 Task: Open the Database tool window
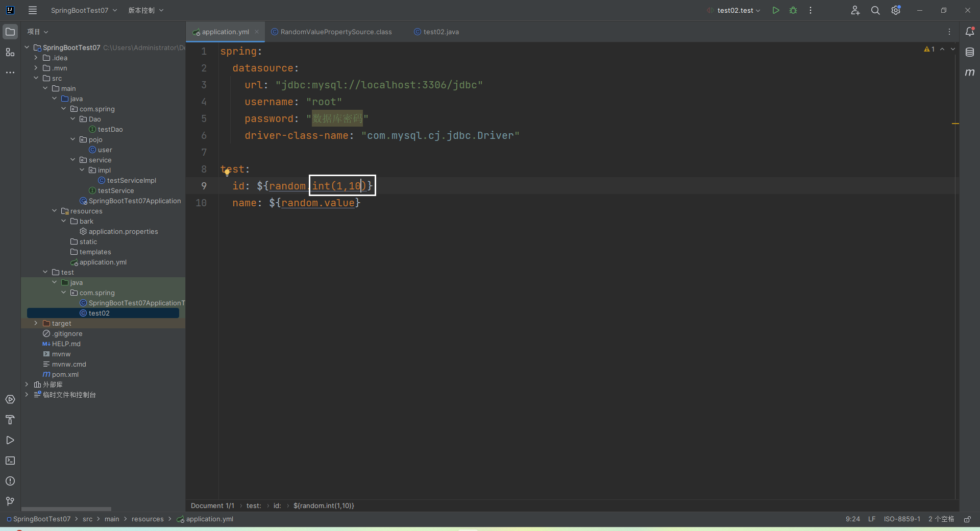970,52
